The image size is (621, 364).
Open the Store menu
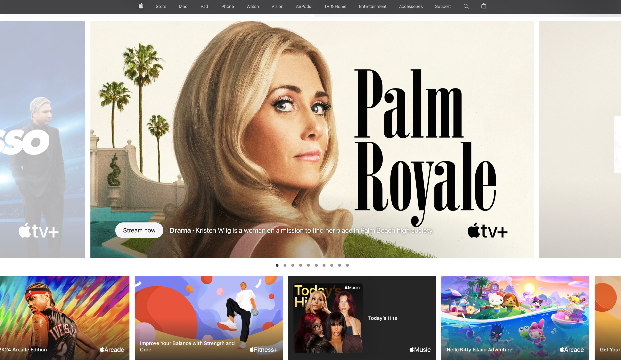(161, 6)
